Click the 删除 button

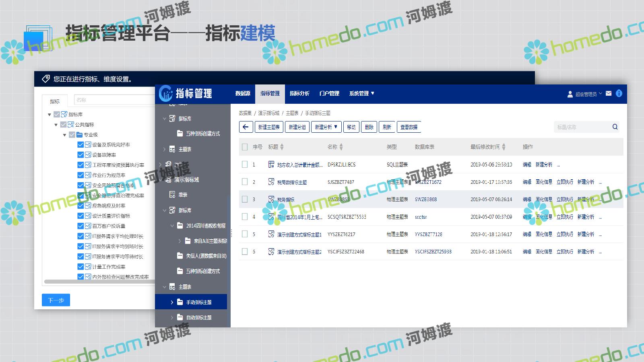pyautogui.click(x=369, y=127)
